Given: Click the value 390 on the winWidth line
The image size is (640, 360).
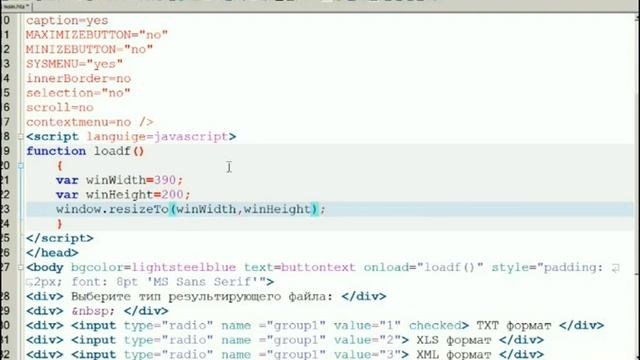Looking at the screenshot, I should 164,180.
